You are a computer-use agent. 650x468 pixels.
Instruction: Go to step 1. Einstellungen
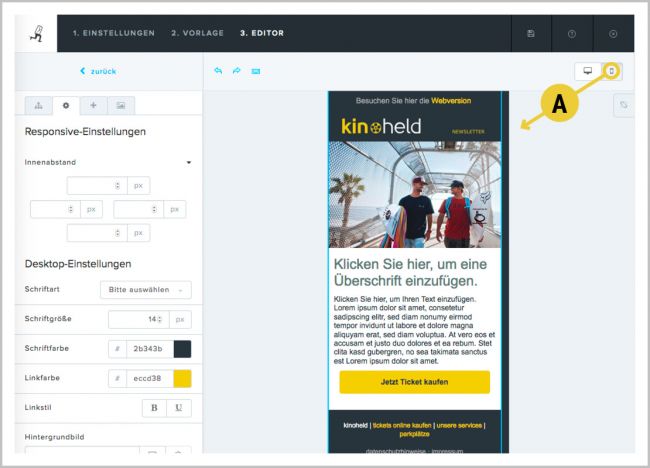(113, 33)
